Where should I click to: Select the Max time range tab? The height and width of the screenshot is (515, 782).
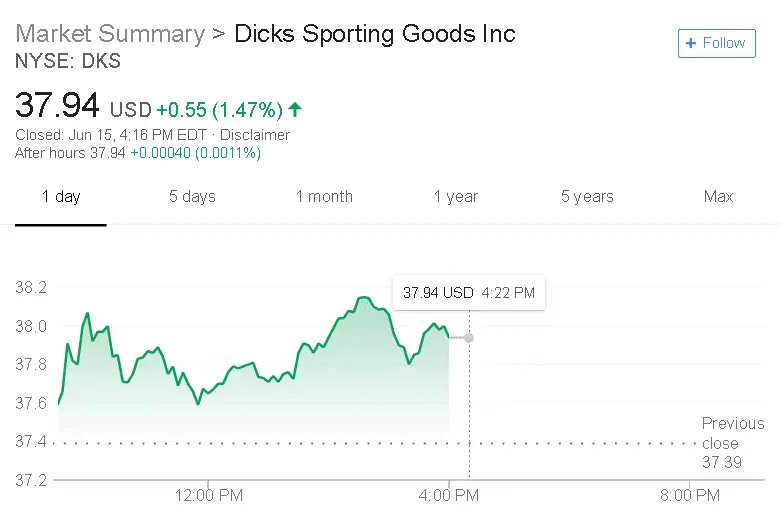[718, 197]
